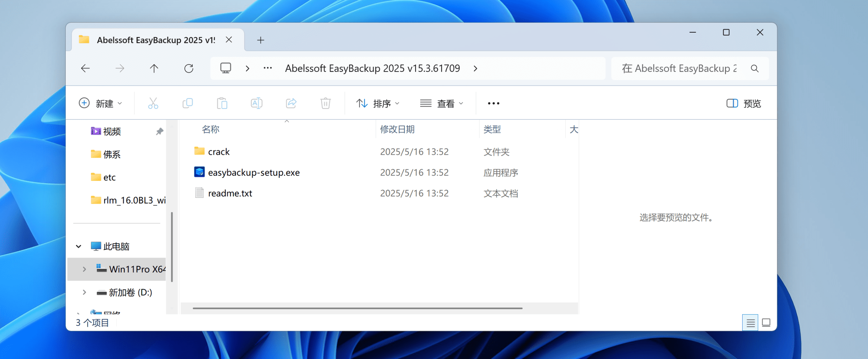Viewport: 868px width, 359px height.
Task: Select the easybackup-setup.exe file
Action: coord(254,173)
